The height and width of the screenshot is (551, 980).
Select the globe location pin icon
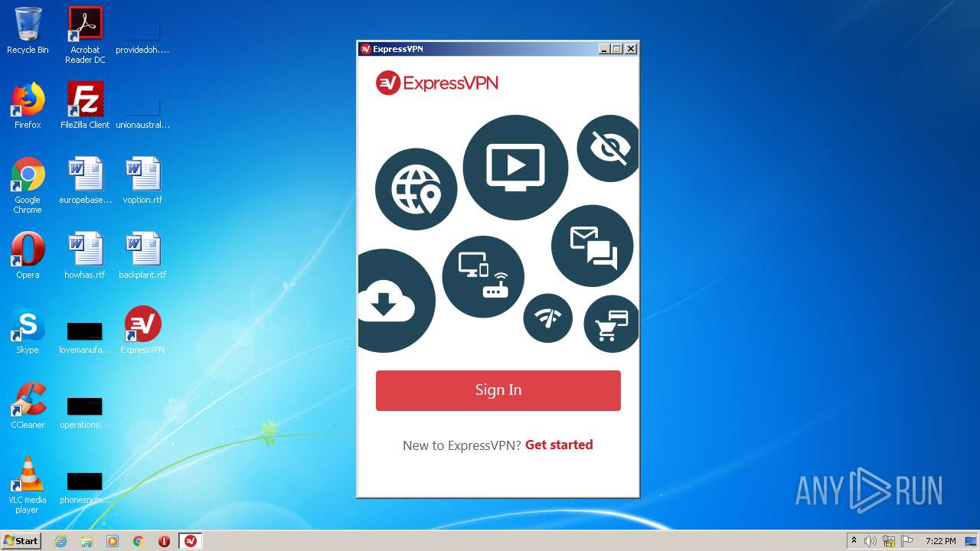[416, 189]
